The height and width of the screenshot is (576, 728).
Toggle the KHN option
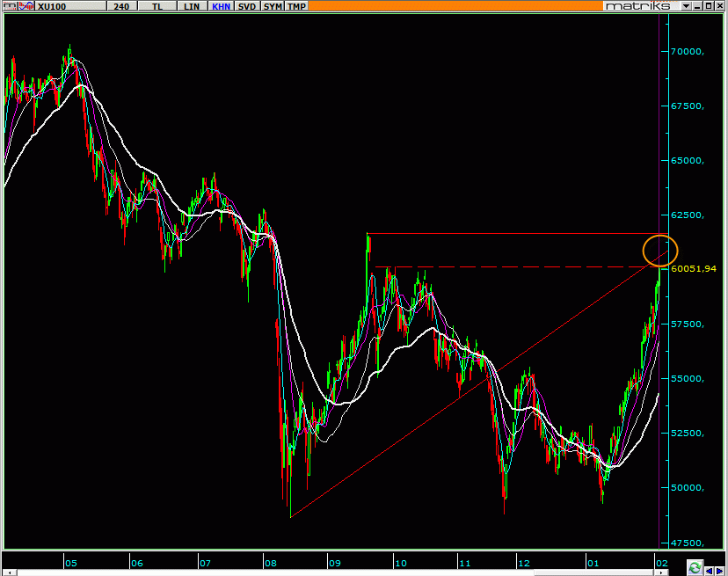pos(220,6)
